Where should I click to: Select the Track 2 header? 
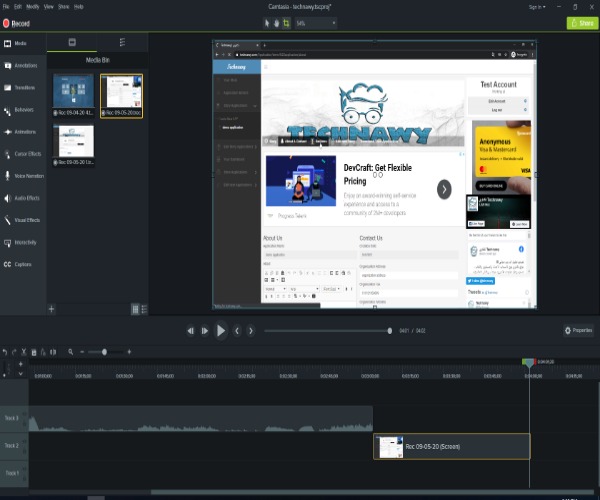pos(14,446)
